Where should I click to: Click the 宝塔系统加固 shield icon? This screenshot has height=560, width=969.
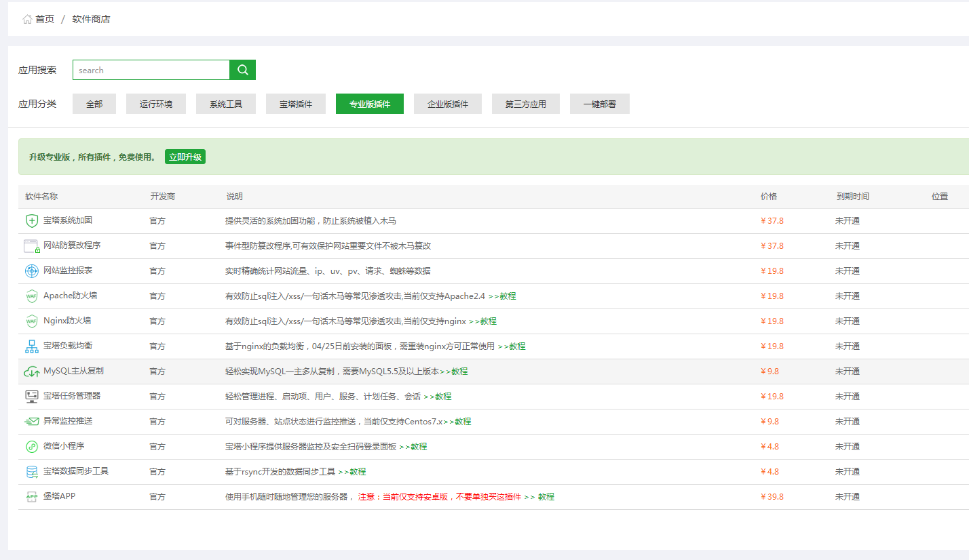pyautogui.click(x=31, y=220)
